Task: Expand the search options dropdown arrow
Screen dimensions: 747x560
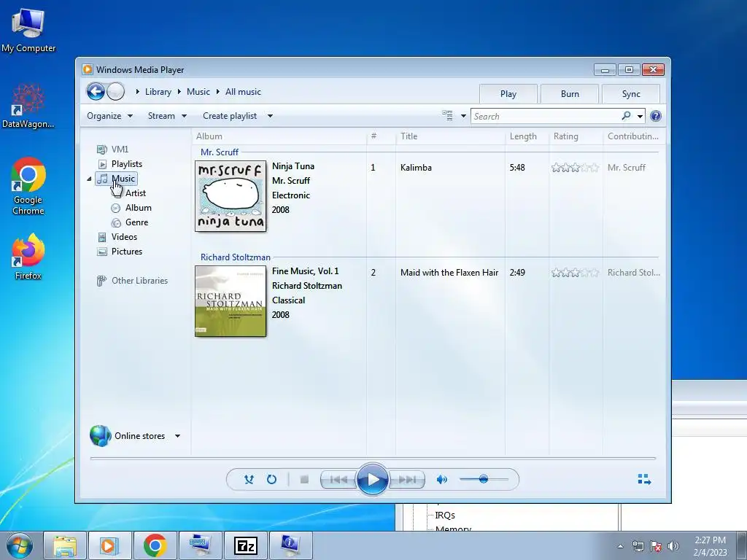Action: pos(640,116)
